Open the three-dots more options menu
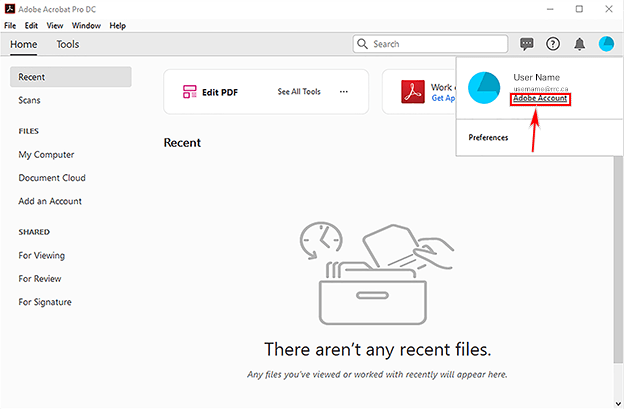Screen dimensions: 624x409 344,92
